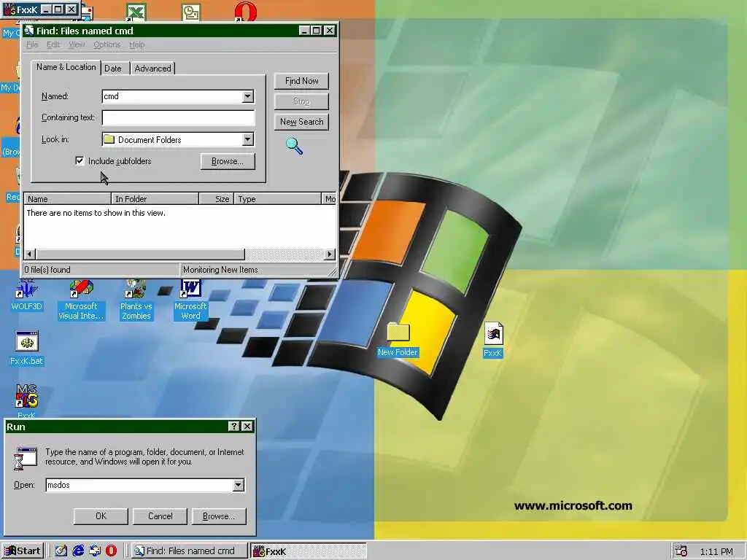Select the Microsoft Word desktop shortcut
747x560 pixels.
click(x=190, y=299)
